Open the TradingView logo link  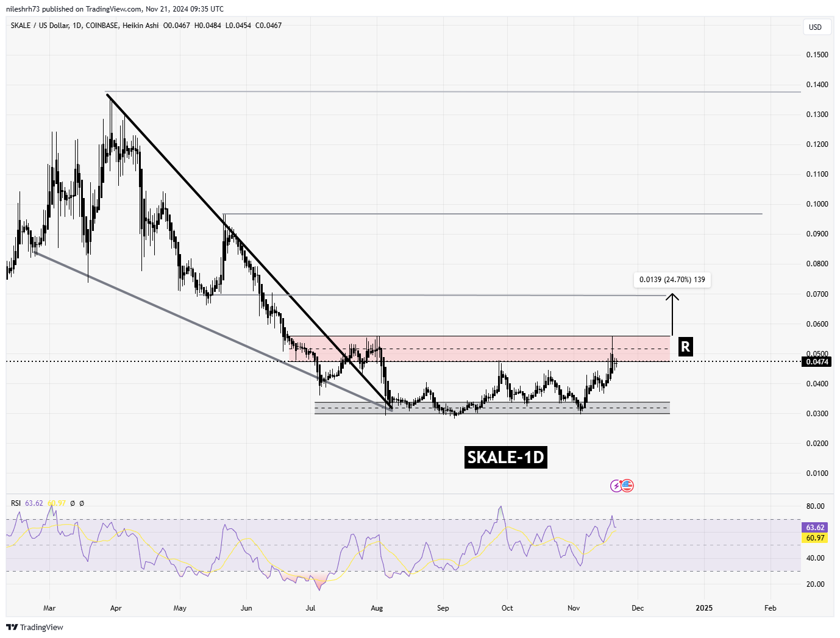pos(35,627)
